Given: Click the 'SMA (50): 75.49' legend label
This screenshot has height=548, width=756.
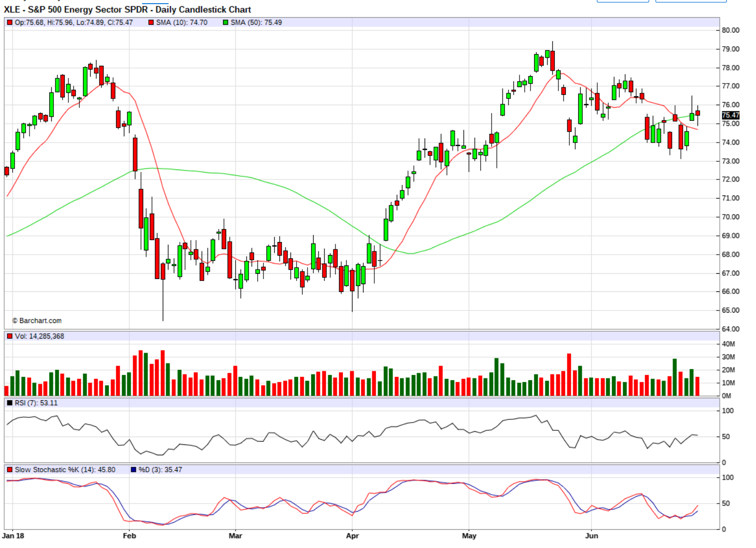Looking at the screenshot, I should (x=256, y=23).
